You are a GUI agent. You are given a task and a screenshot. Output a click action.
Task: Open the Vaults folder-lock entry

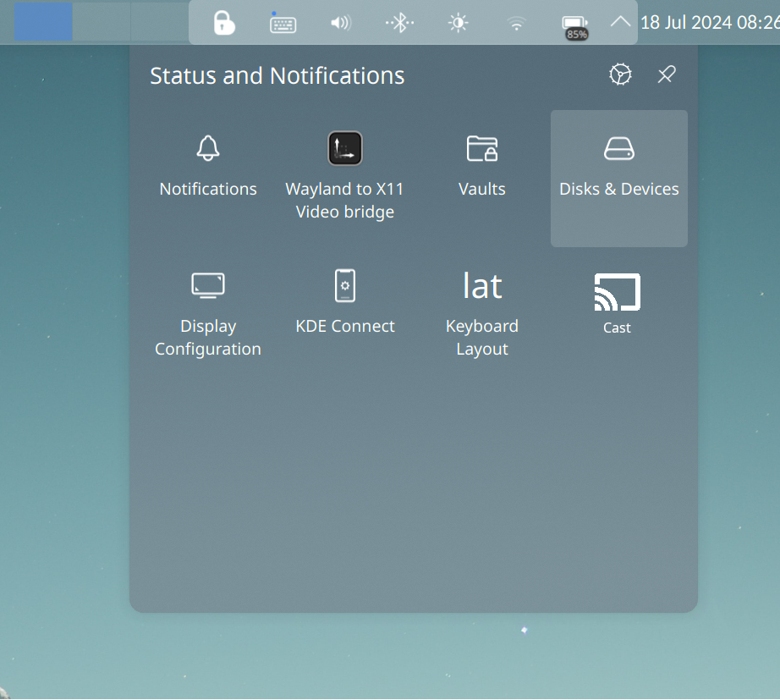pyautogui.click(x=481, y=179)
